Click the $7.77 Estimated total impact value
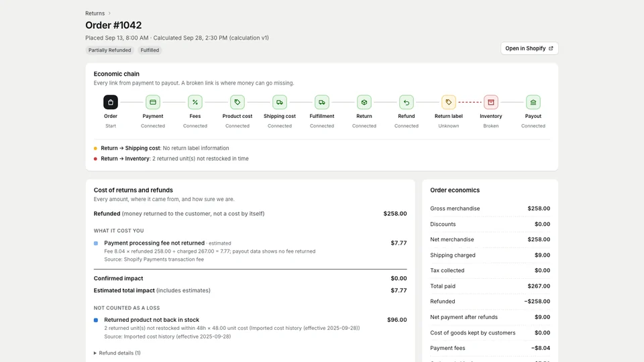Screen dimensions: 644x362 pyautogui.click(x=398, y=290)
